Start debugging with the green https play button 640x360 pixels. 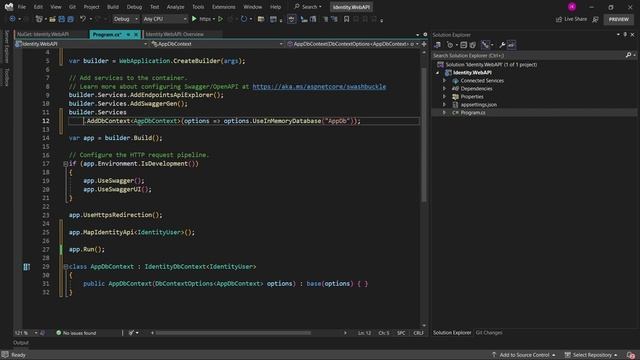[x=194, y=19]
